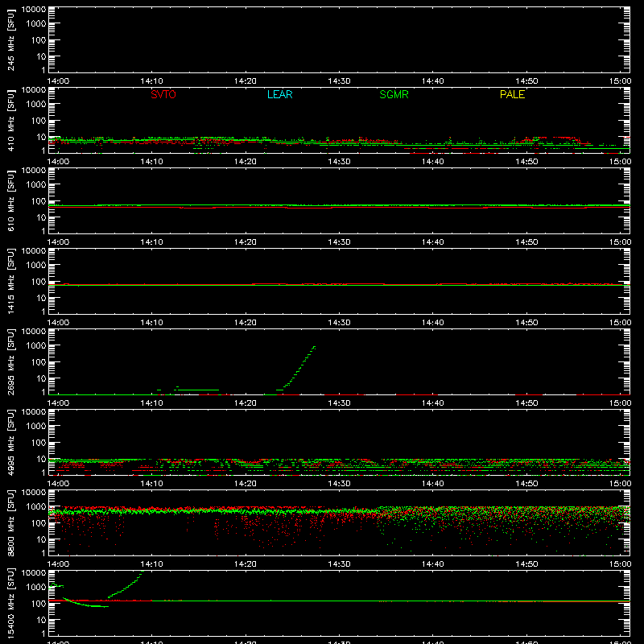Click the 14:10 tick under 245 MHz panel
644x644 pixels.
151,81
